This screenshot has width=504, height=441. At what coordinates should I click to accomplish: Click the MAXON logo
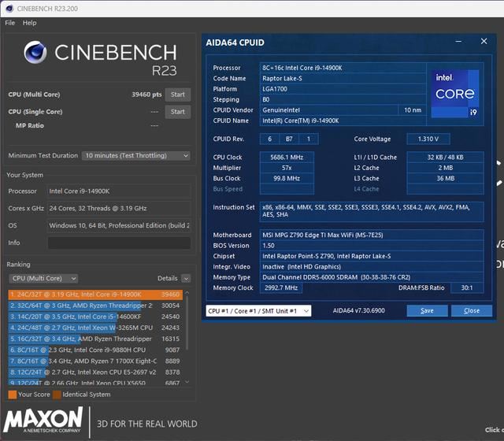[43, 420]
